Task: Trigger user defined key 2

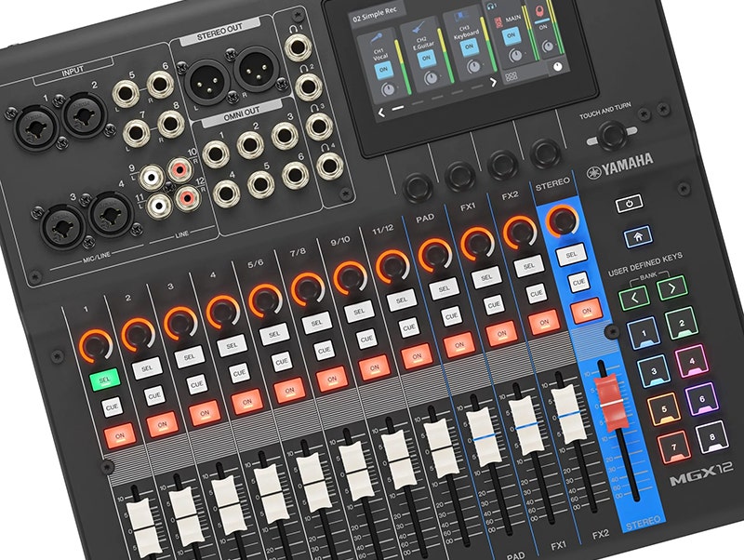Action: point(682,323)
